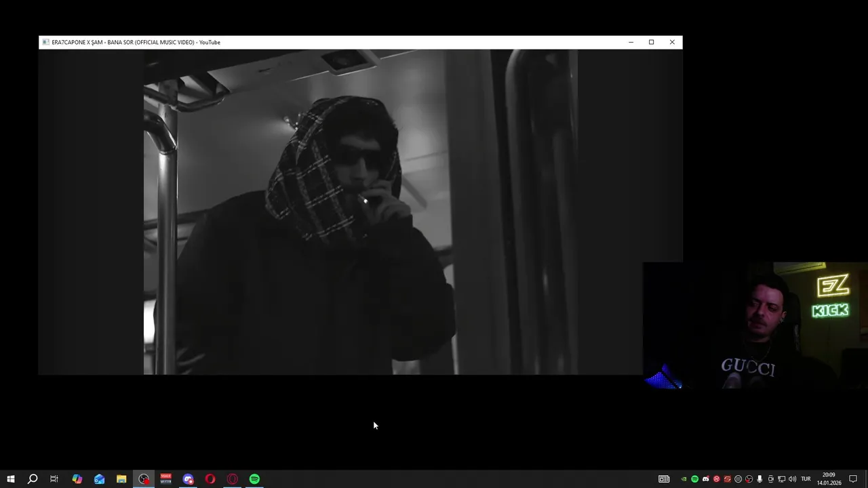The image size is (868, 488).
Task: Switch to OBS Studio taskbar icon
Action: click(144, 479)
